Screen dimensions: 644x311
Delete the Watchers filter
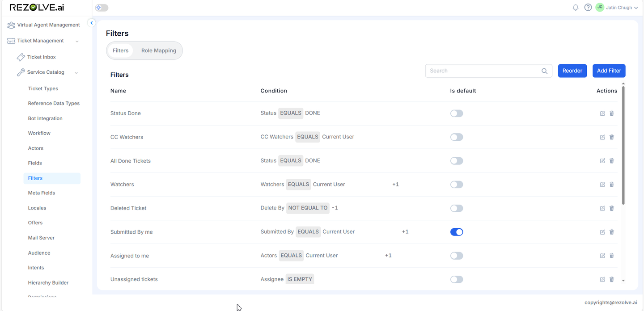coord(612,185)
